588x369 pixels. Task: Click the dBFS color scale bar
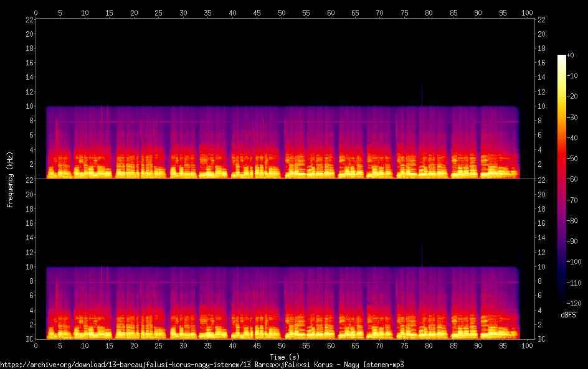561,179
